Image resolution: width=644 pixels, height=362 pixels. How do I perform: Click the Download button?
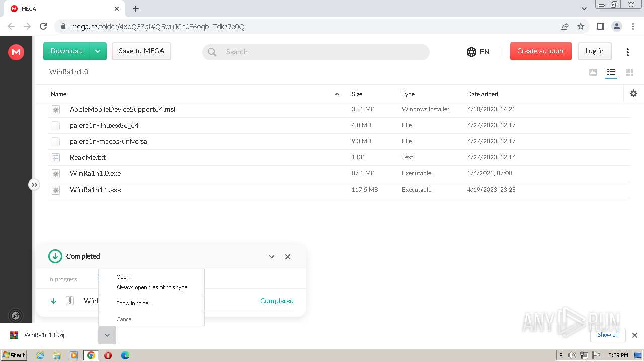coord(66,51)
